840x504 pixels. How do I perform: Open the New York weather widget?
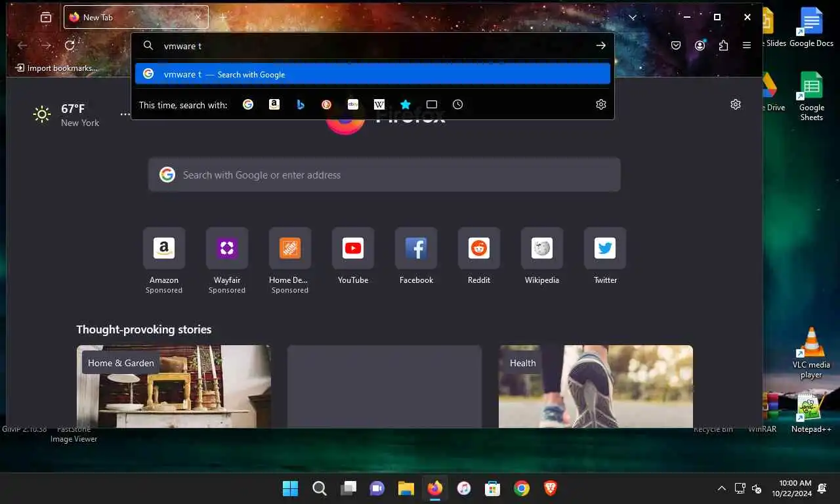coord(66,115)
